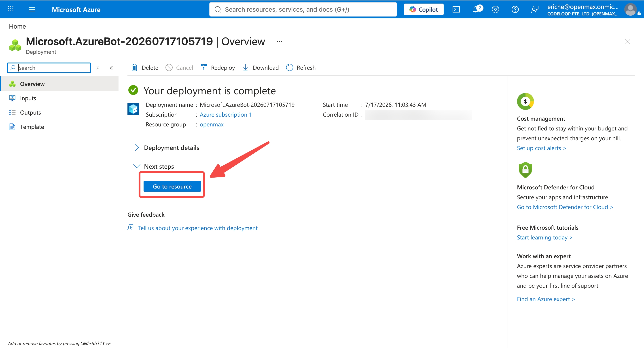The width and height of the screenshot is (644, 348).
Task: Open the account menu for ericche@openmax
Action: (583, 10)
